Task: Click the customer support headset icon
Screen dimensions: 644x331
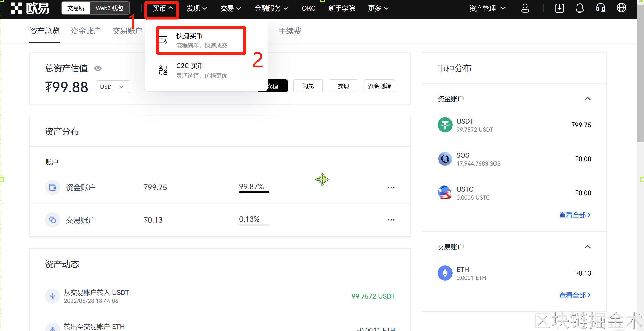Action: pyautogui.click(x=600, y=8)
